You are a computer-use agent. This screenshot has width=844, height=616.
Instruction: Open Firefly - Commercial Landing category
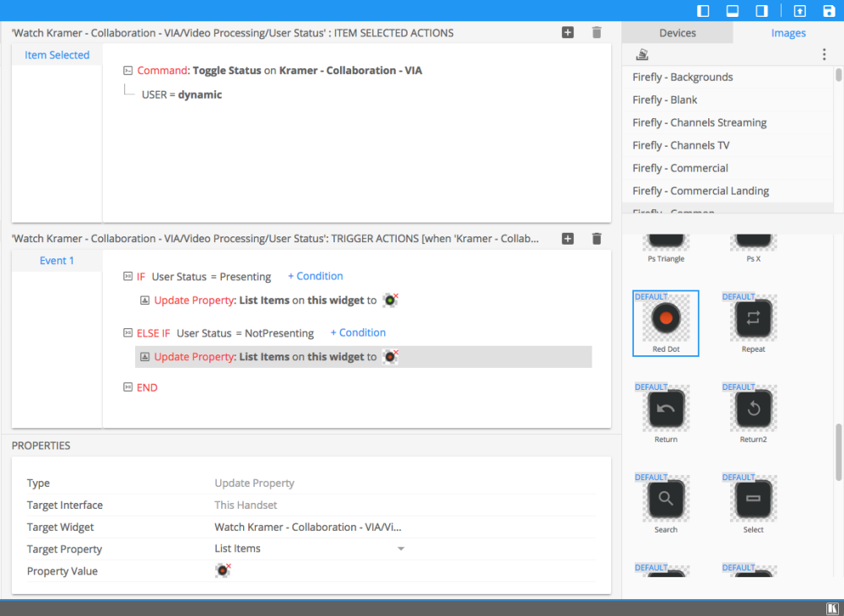point(728,191)
